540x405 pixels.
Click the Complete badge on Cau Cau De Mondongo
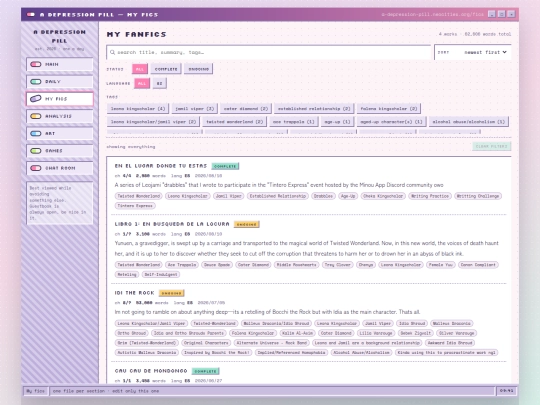click(206, 371)
